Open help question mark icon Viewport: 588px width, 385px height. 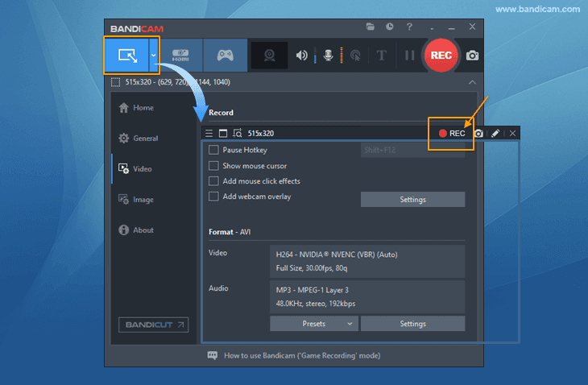[409, 27]
